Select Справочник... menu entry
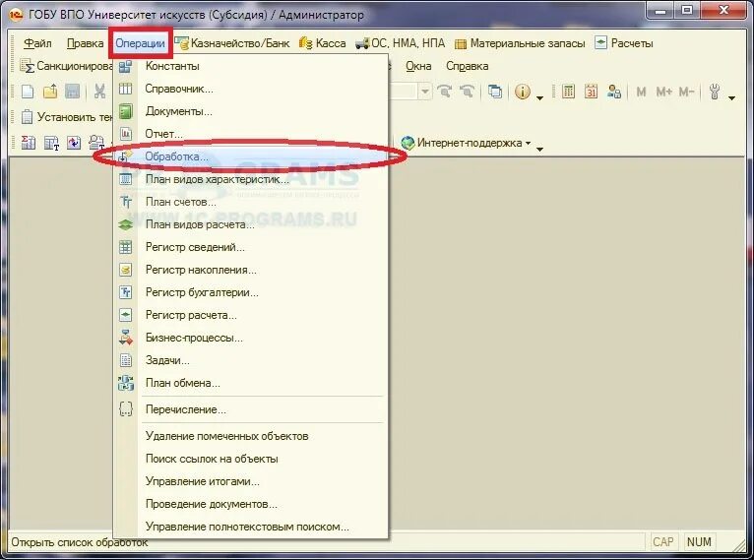The height and width of the screenshot is (560, 754). pyautogui.click(x=251, y=89)
